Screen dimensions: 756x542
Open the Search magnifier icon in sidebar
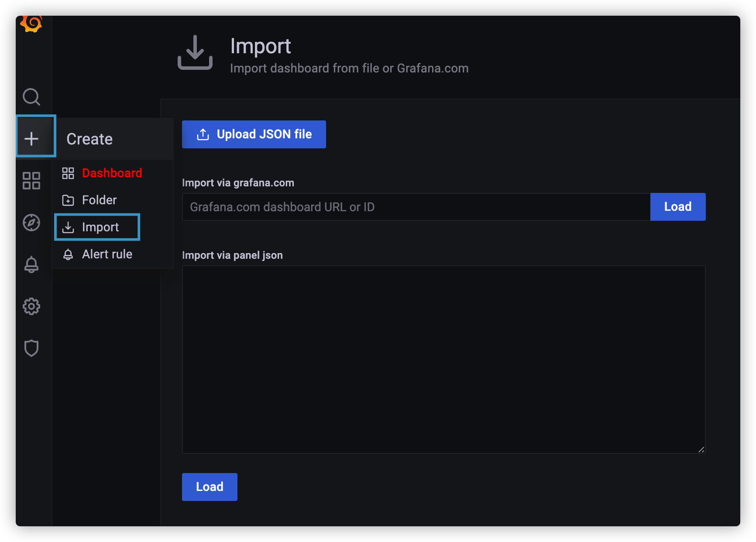31,97
